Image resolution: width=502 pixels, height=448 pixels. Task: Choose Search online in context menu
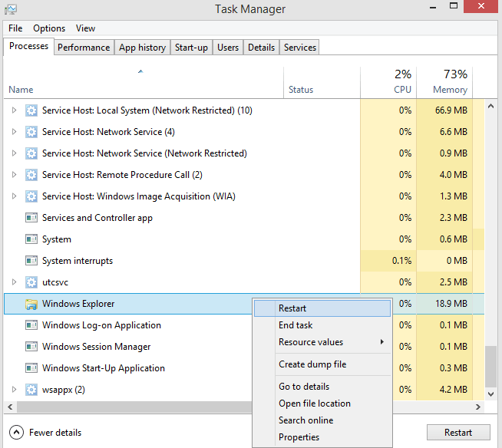point(322,420)
